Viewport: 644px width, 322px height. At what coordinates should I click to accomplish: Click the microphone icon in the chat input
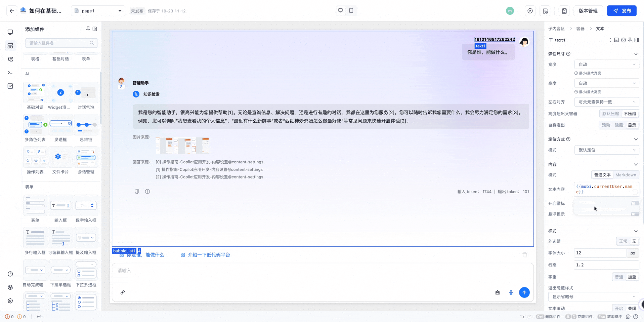click(511, 292)
